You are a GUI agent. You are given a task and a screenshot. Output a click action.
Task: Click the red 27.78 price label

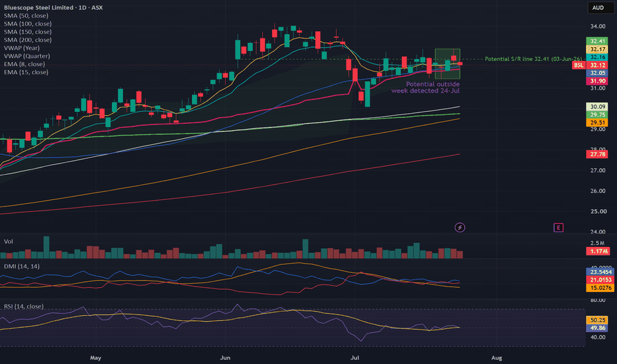597,154
